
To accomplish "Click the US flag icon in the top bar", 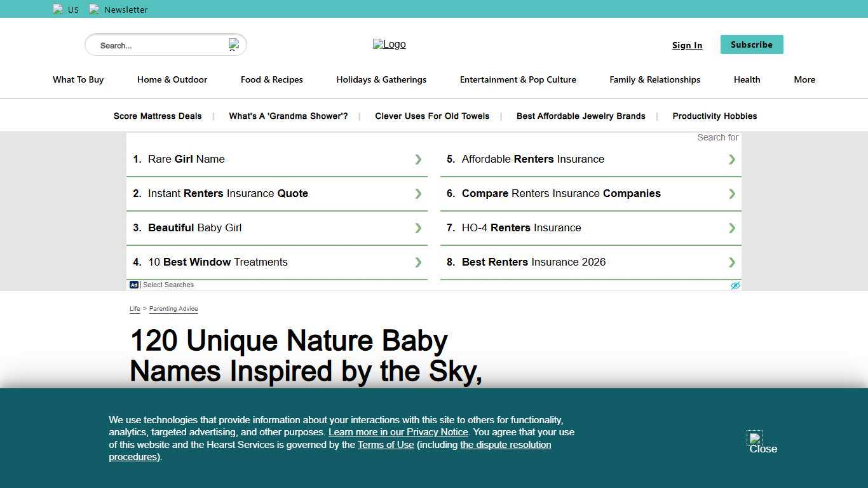I will tap(58, 9).
